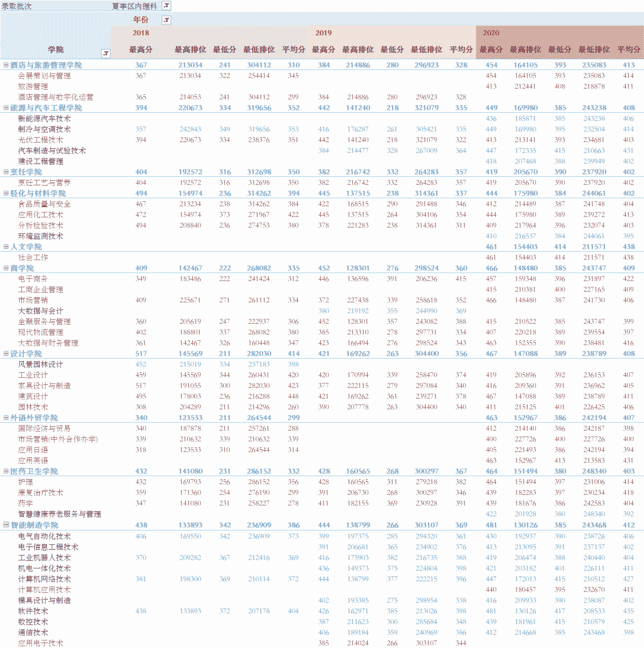Image resolution: width=644 pixels, height=648 pixels.
Task: Open the 学院 row label filter dropdown
Action: click(x=106, y=53)
